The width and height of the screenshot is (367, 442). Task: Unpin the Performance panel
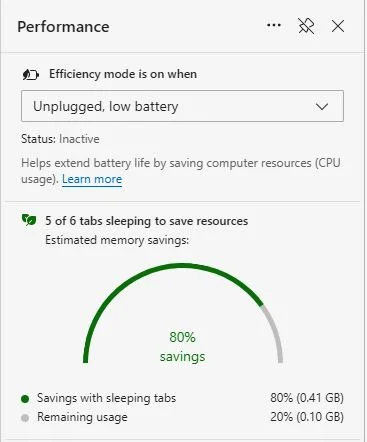pyautogui.click(x=306, y=26)
